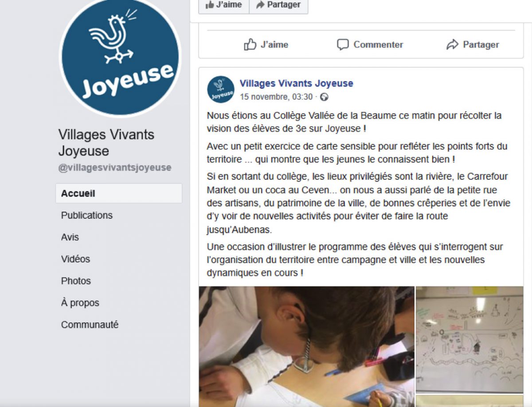532x407 pixels.
Task: Open the 15 novembre, 03:30 timestamp link
Action: (x=276, y=97)
